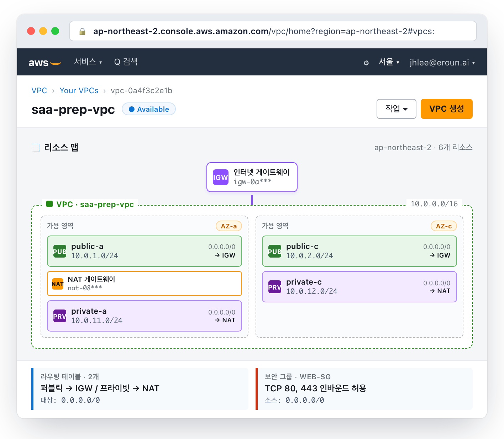This screenshot has width=504, height=439.
Task: Click the igw-0a*** identifier text
Action: (252, 182)
